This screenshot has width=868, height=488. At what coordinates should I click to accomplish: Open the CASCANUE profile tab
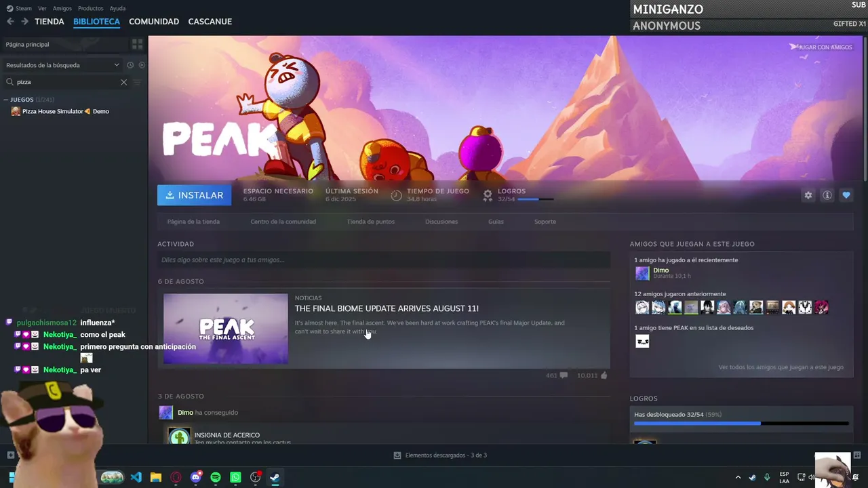[210, 22]
